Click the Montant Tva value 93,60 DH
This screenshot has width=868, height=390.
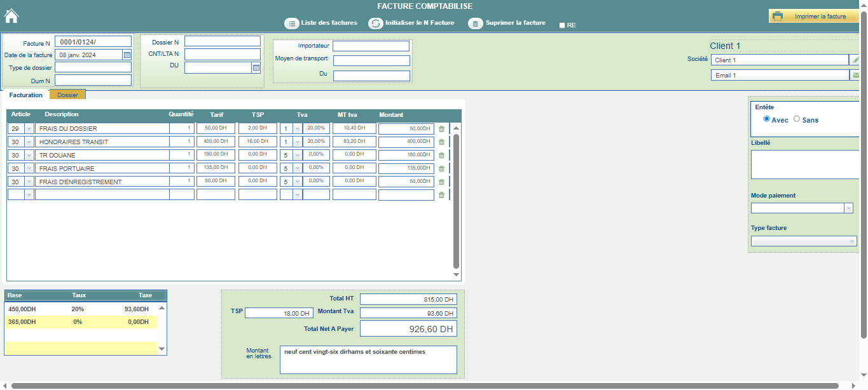pos(408,313)
